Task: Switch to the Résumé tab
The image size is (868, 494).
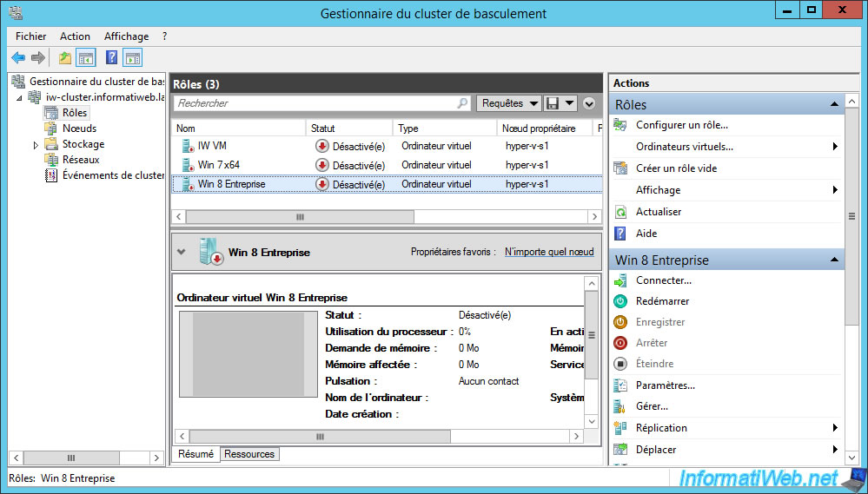Action: [x=196, y=453]
